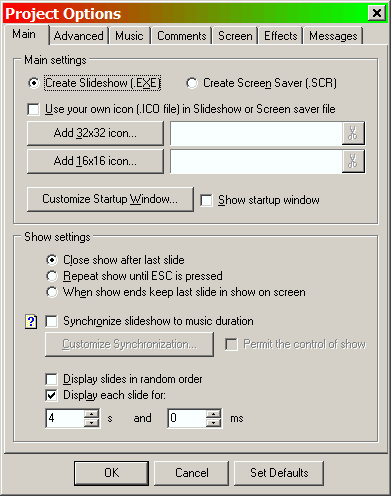Click the seconds duration field

[65, 418]
